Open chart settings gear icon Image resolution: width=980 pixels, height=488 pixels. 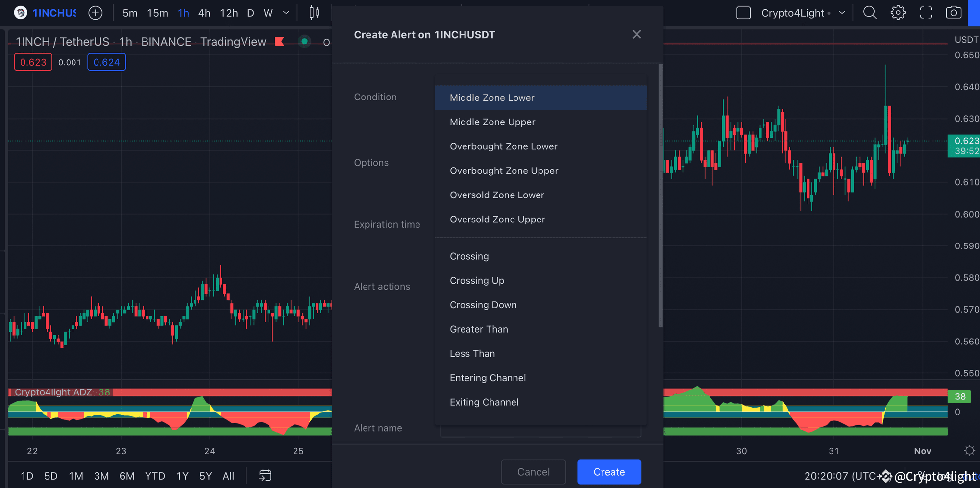pyautogui.click(x=898, y=13)
